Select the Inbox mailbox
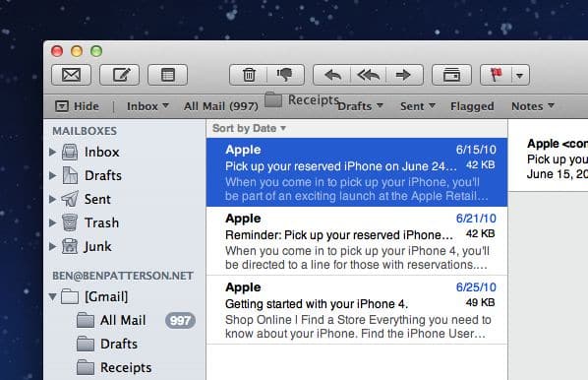This screenshot has height=380, width=588. pos(125,152)
